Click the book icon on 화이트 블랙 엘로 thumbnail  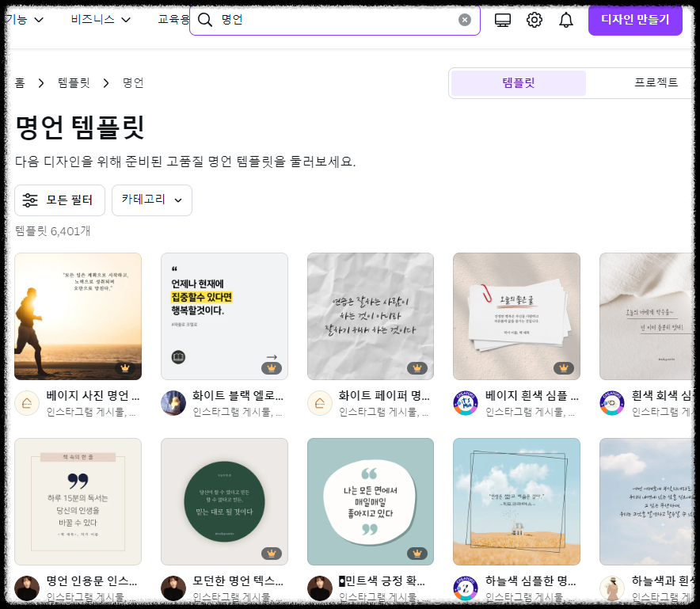tap(178, 356)
